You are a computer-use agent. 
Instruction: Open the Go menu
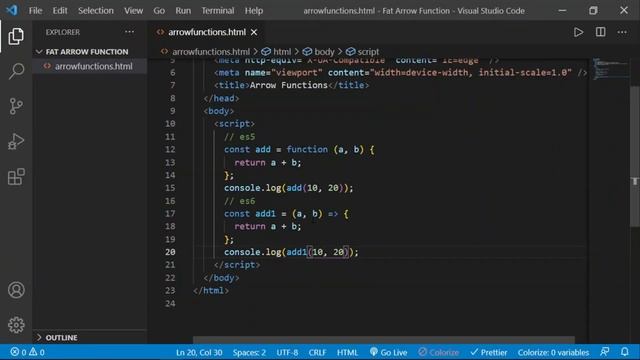pyautogui.click(x=159, y=10)
